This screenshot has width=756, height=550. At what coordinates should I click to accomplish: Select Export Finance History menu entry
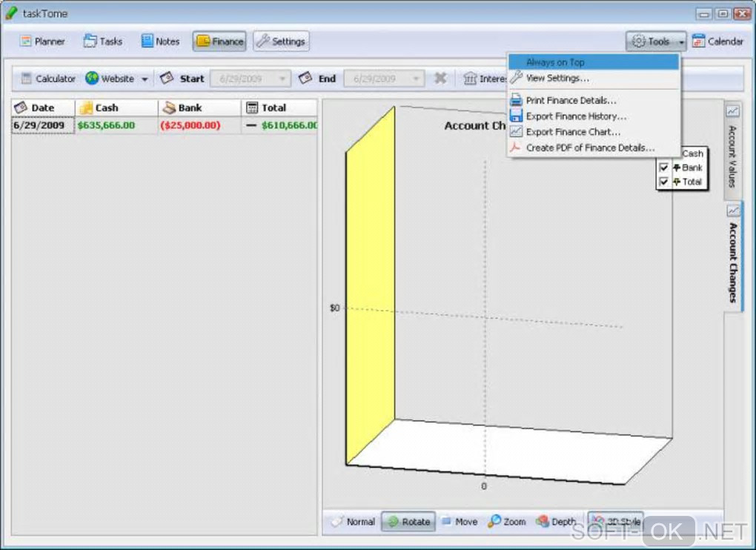[x=594, y=116]
